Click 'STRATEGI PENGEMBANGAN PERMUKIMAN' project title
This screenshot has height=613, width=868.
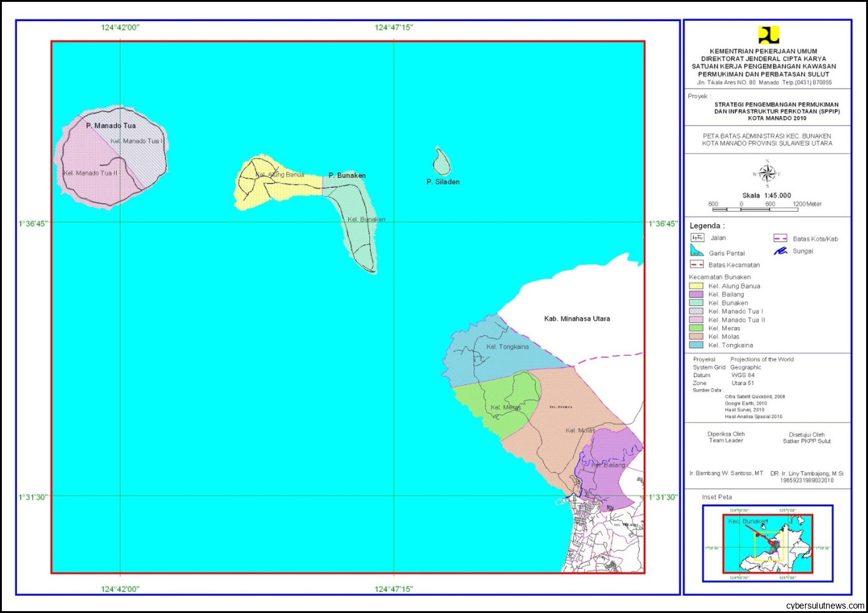[x=776, y=105]
